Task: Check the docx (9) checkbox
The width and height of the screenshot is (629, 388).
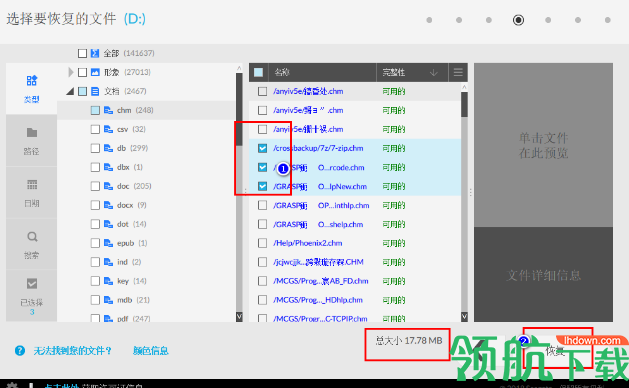Action: 95,205
